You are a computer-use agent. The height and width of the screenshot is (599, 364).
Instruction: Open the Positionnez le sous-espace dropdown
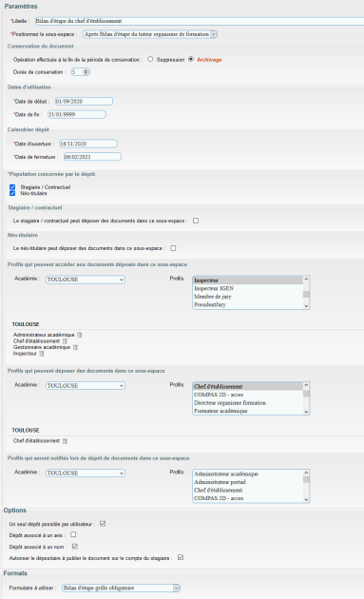[x=150, y=34]
